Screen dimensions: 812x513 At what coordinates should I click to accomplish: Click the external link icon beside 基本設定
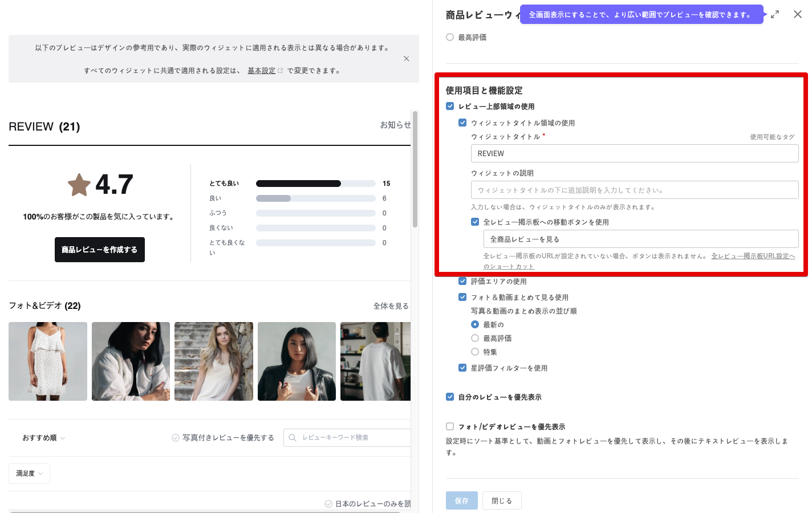pos(280,71)
